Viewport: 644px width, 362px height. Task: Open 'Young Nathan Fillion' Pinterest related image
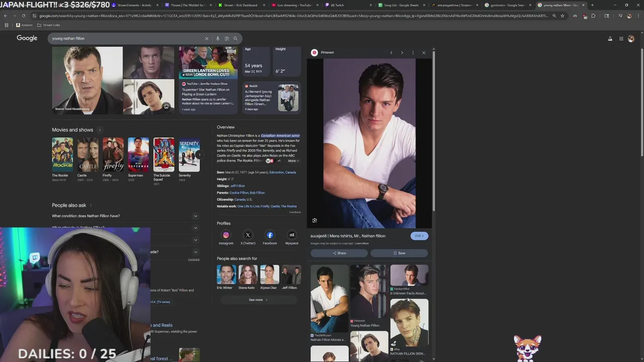click(369, 297)
